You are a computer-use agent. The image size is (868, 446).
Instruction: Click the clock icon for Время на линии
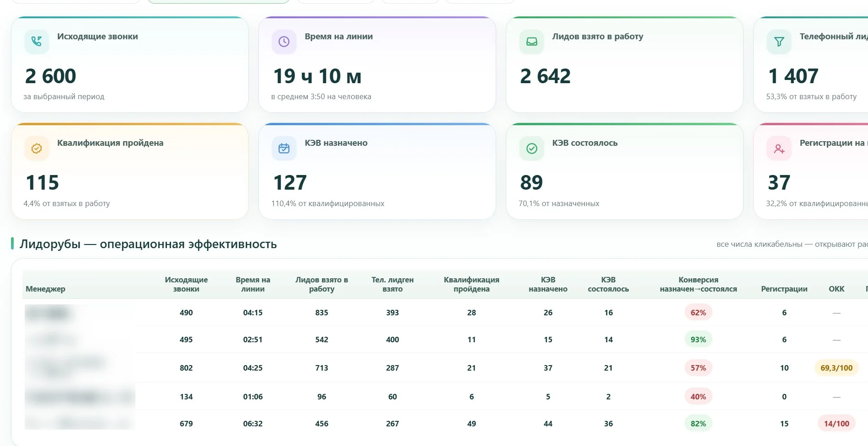coord(284,42)
